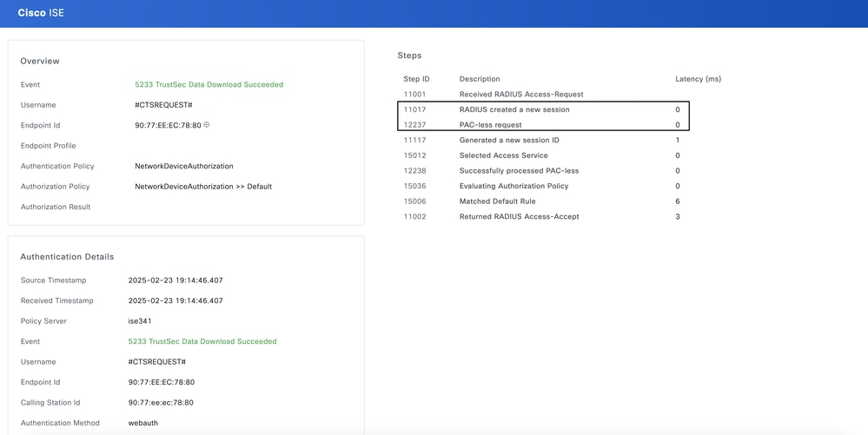The width and height of the screenshot is (868, 435).
Task: Select step ID 12238
Action: tap(414, 171)
